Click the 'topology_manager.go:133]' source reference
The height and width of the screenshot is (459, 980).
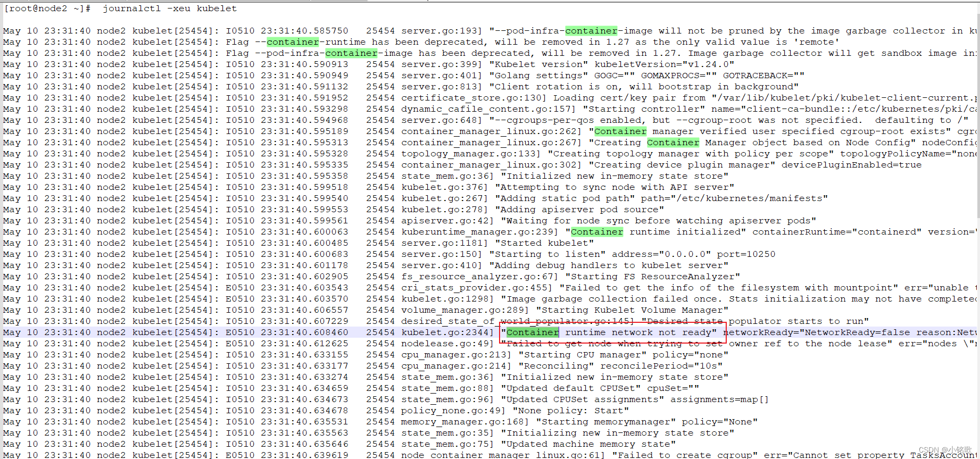point(471,154)
